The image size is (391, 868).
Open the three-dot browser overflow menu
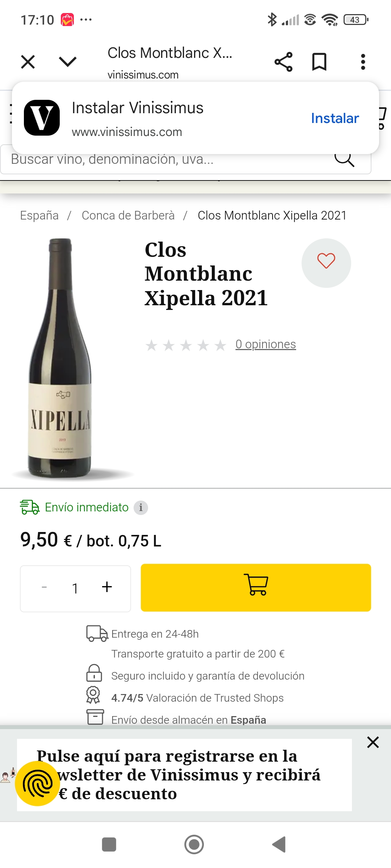click(x=363, y=62)
